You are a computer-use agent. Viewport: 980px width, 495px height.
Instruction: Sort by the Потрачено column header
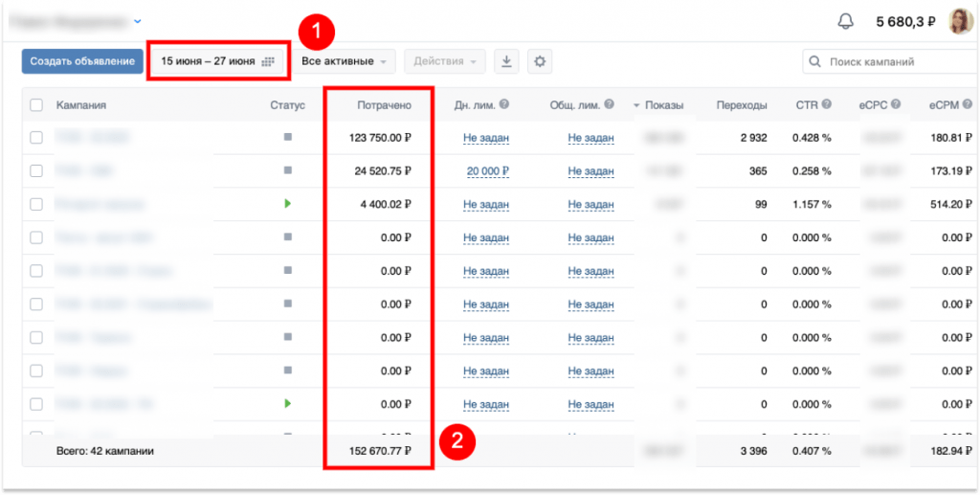(x=383, y=105)
